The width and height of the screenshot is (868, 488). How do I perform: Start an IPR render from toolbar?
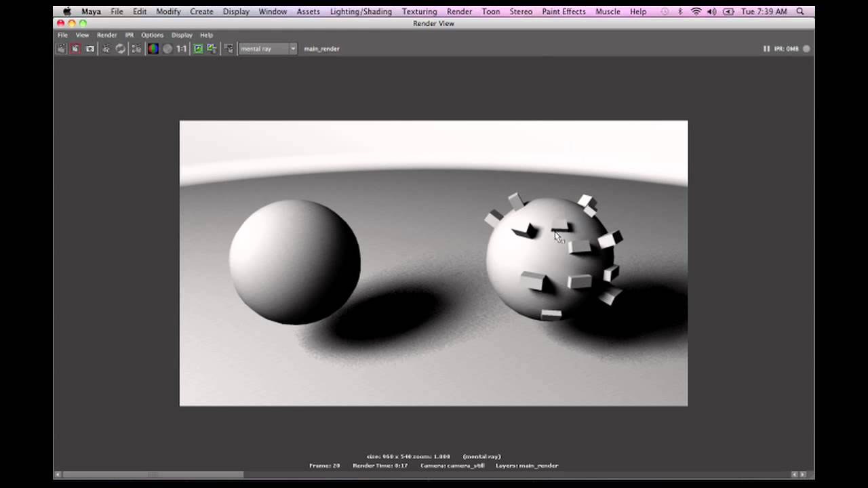click(x=106, y=49)
